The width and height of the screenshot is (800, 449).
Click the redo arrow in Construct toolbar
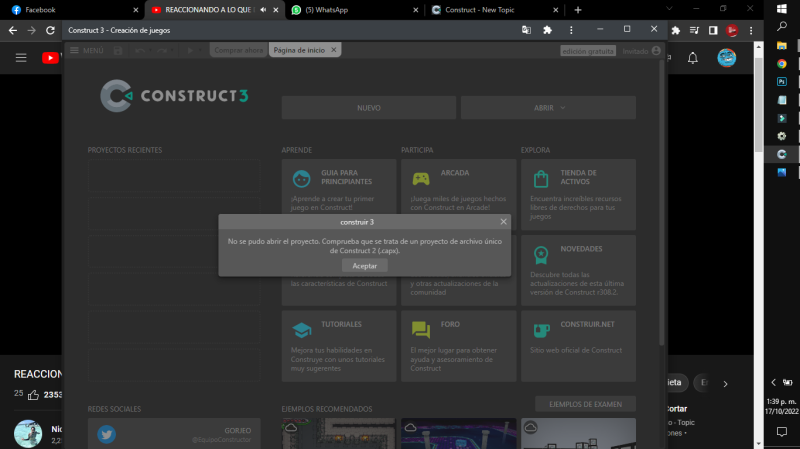[x=162, y=50]
